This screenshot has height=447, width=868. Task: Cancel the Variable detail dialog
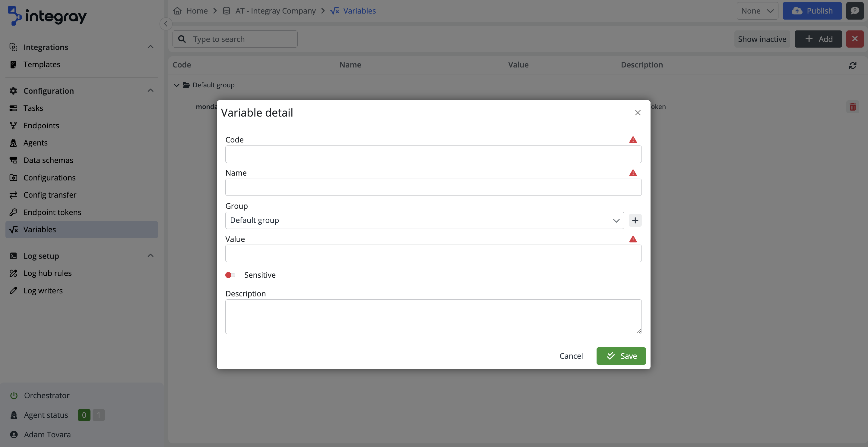[x=571, y=356]
